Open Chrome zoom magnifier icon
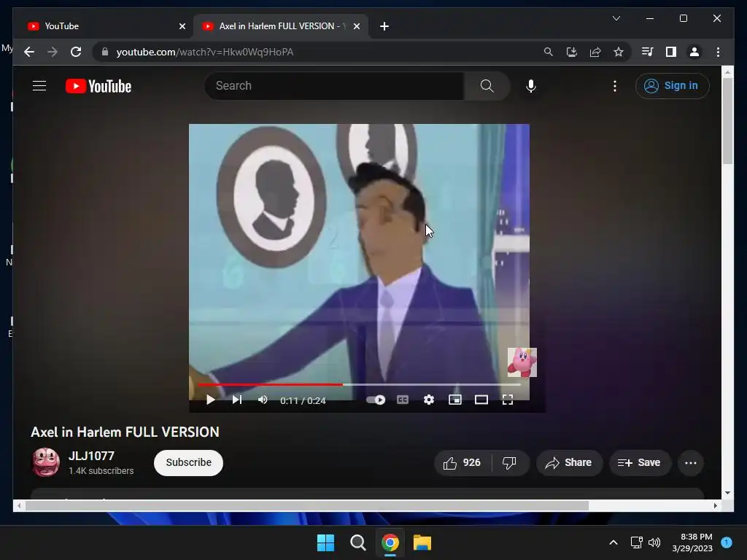747x560 pixels. click(x=549, y=52)
